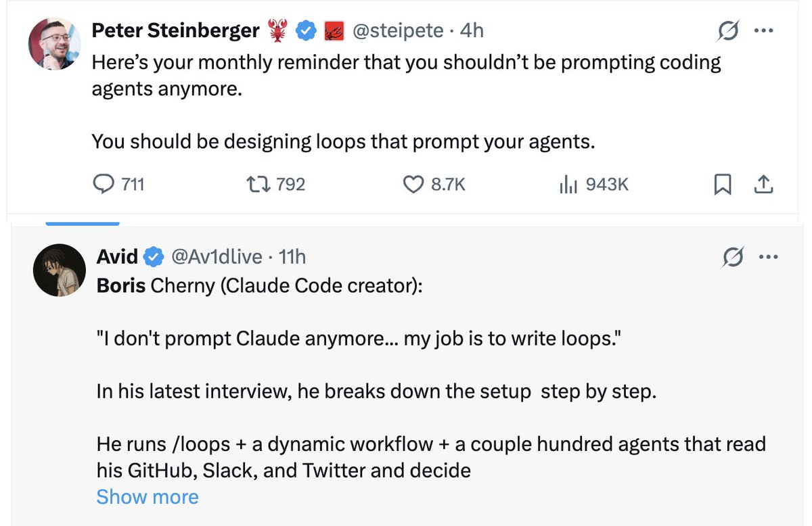
Task: Open more options menu on Peter's tweet
Action: click(763, 30)
